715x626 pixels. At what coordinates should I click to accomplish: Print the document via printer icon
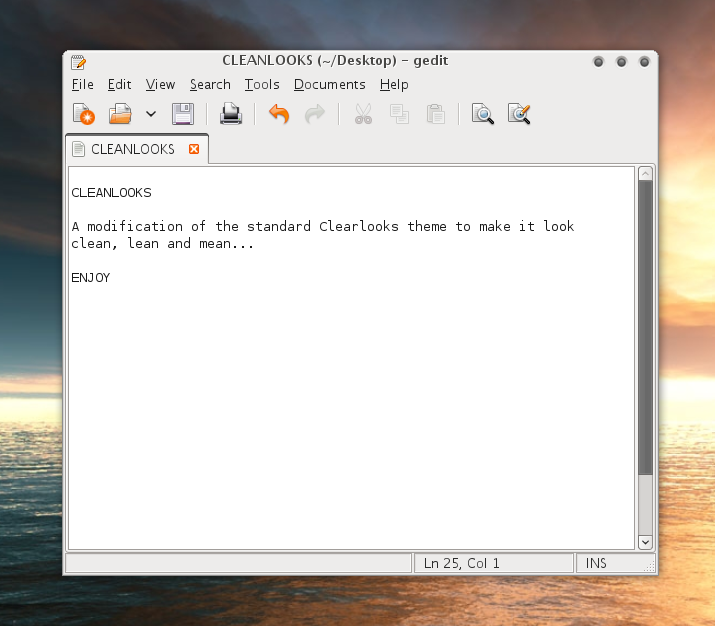(231, 114)
